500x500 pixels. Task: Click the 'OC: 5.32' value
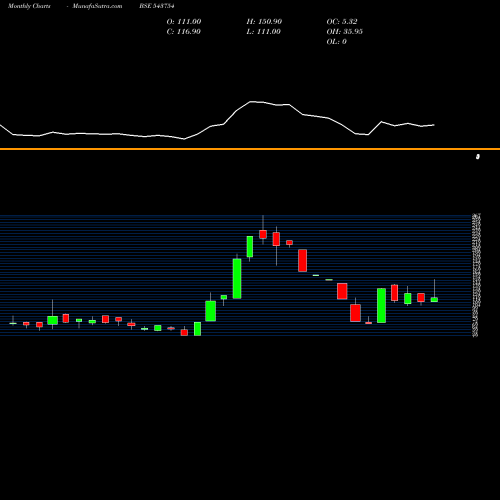point(342,22)
